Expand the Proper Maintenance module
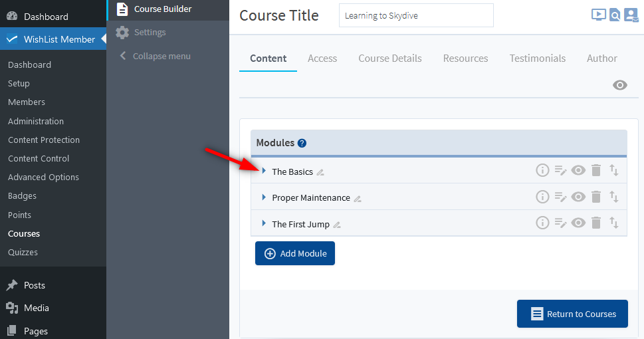The width and height of the screenshot is (644, 339). 264,197
